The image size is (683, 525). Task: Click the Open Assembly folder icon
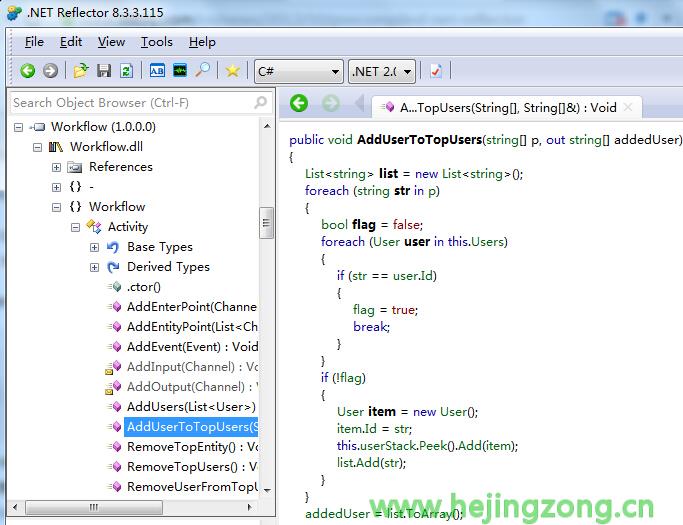pos(81,70)
